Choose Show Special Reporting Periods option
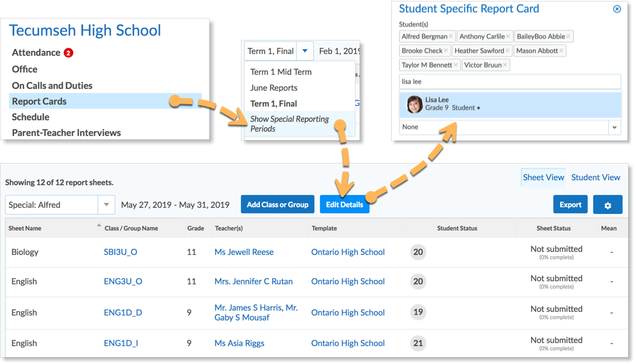Viewport: 635px width, 364px height. point(289,124)
